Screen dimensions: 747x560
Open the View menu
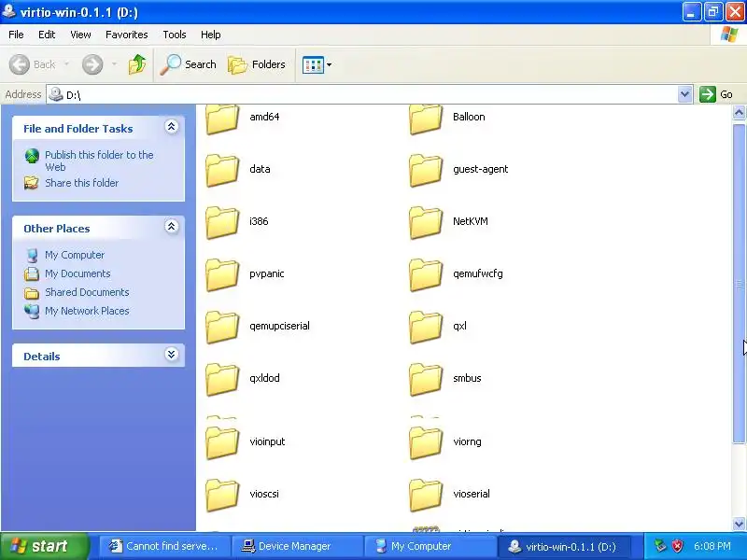tap(80, 35)
